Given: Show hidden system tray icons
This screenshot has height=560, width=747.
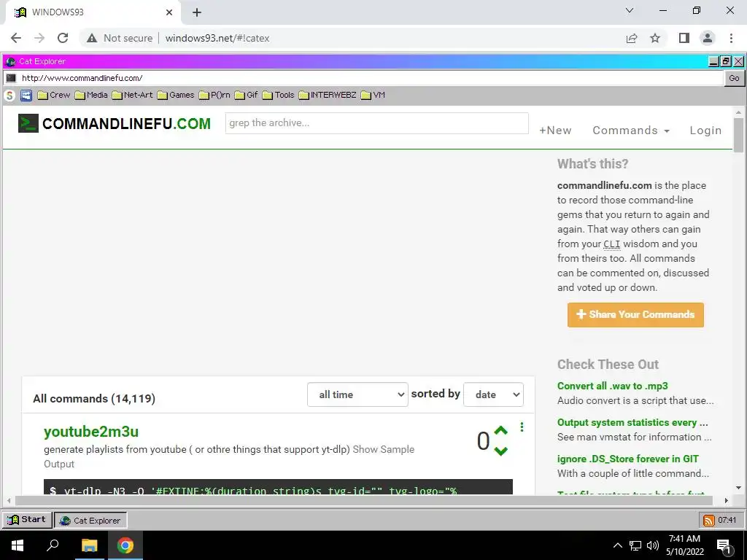Looking at the screenshot, I should (617, 545).
